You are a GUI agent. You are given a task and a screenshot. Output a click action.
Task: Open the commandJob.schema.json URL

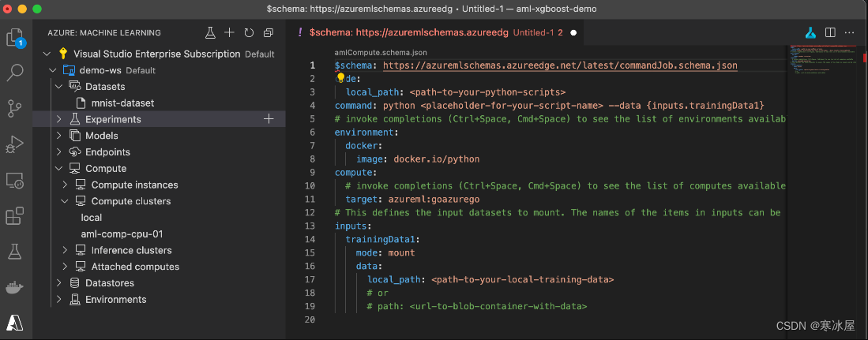tap(560, 65)
